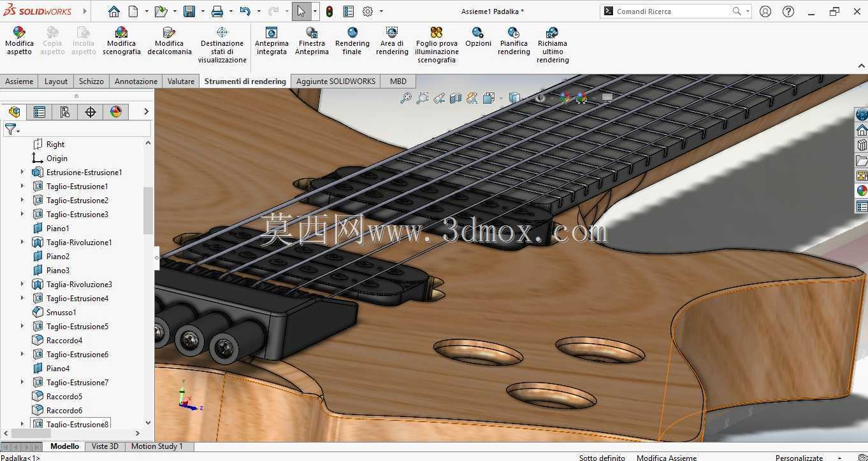
Task: Click the Rebuild traffic light icon
Action: coord(329,11)
